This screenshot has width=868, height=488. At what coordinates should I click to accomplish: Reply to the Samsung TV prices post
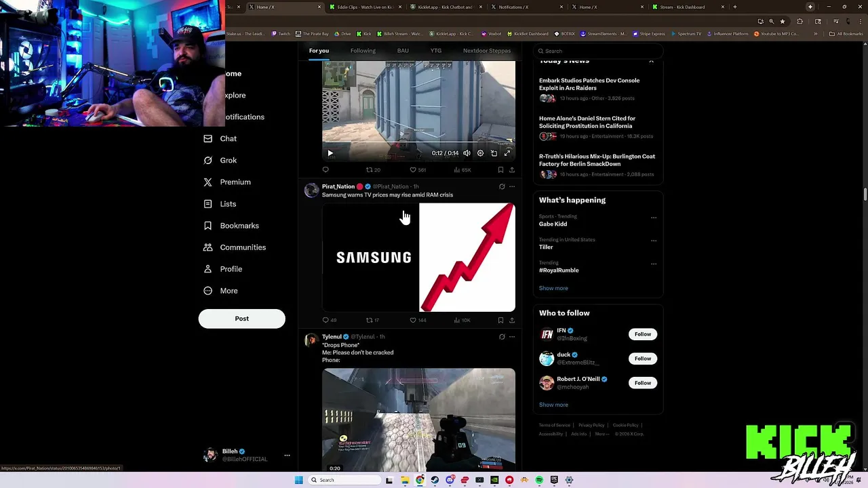329,320
